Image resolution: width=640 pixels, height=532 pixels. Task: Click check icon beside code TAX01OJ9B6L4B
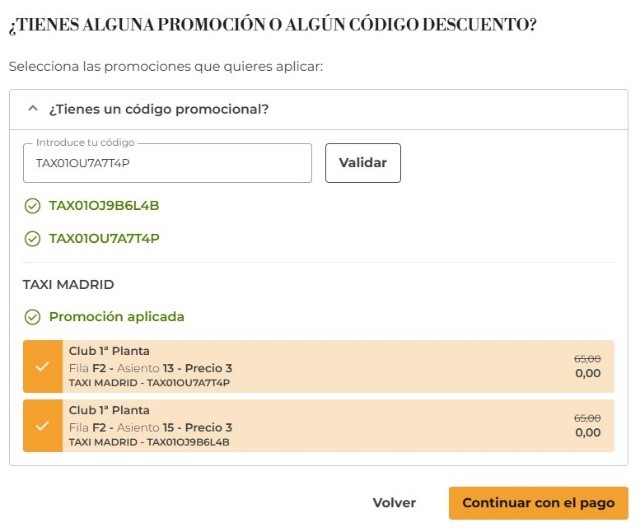pos(32,206)
